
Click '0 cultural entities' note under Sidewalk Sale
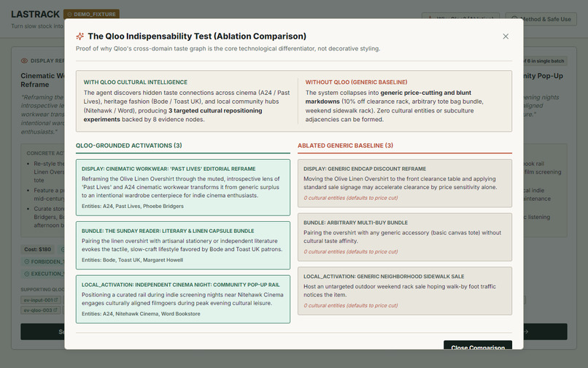point(351,305)
